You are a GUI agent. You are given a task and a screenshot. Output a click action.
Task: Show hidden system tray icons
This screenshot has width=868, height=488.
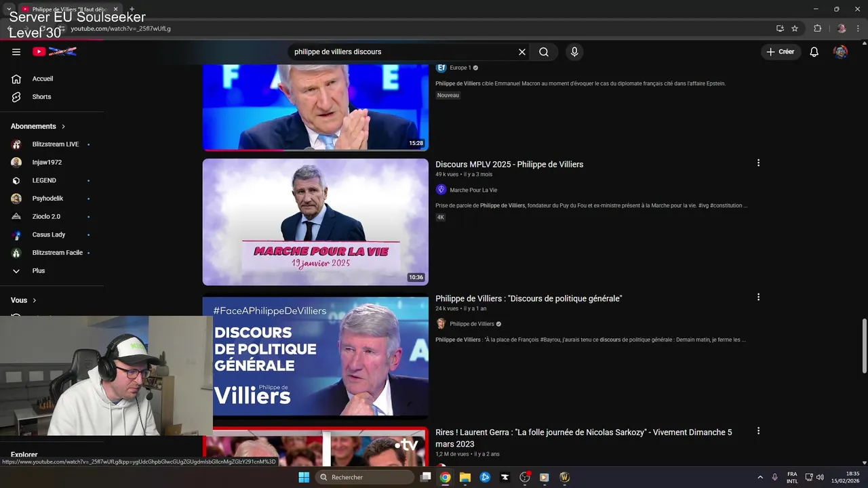click(759, 477)
